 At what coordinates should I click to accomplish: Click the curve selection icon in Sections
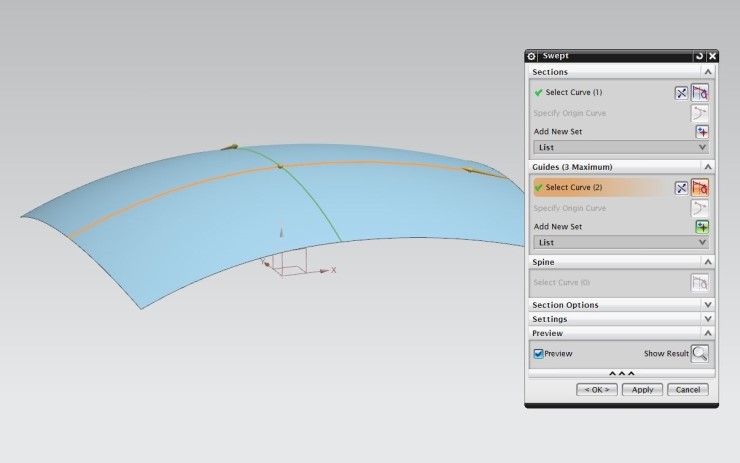(x=700, y=92)
